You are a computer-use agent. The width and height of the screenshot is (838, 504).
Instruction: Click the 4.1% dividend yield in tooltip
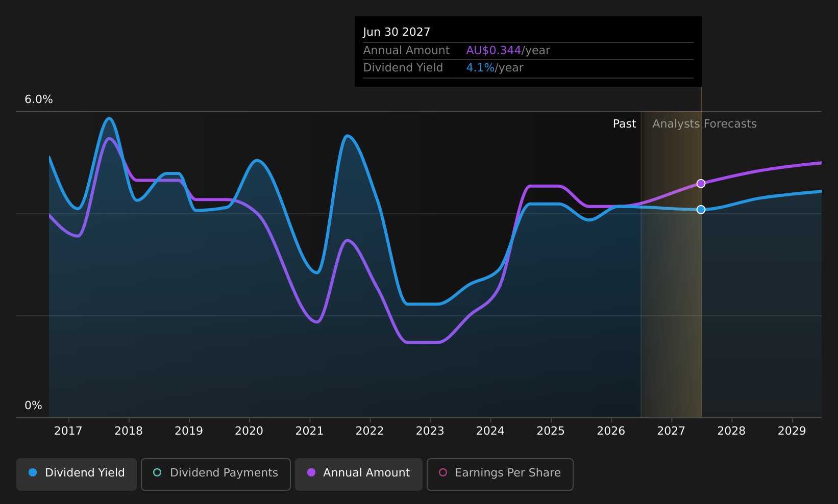click(480, 68)
